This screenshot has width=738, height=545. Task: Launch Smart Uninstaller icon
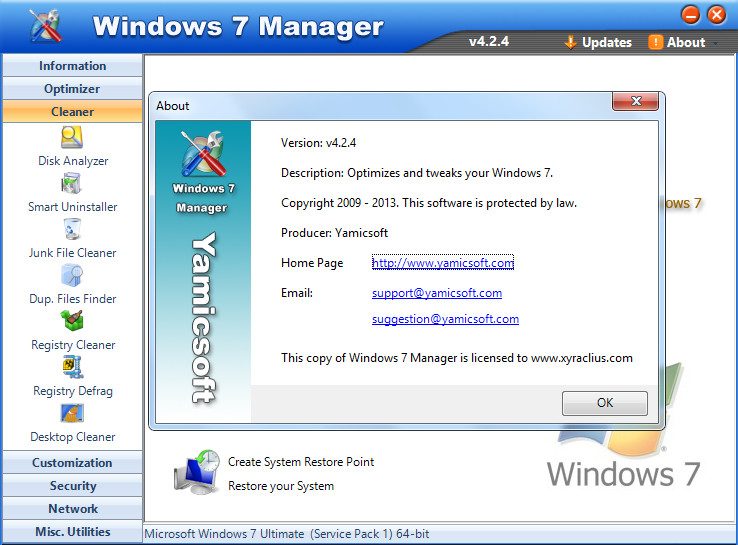coord(72,183)
